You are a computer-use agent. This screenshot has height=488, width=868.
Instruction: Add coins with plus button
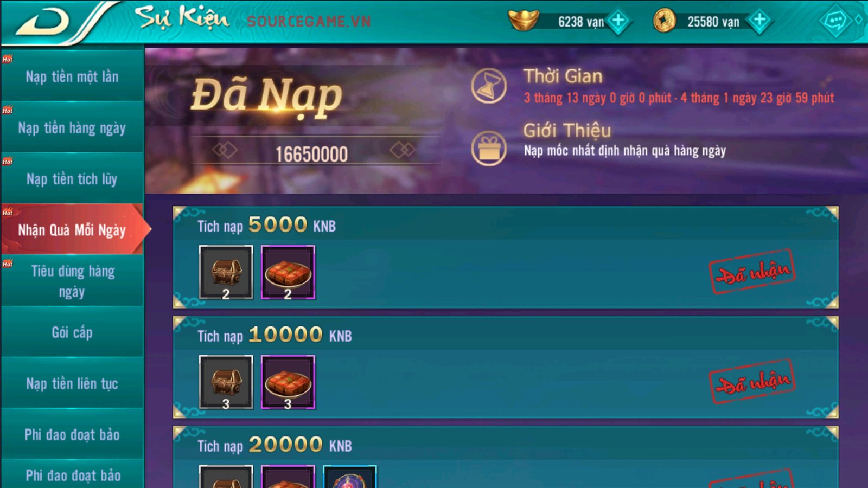tap(759, 21)
